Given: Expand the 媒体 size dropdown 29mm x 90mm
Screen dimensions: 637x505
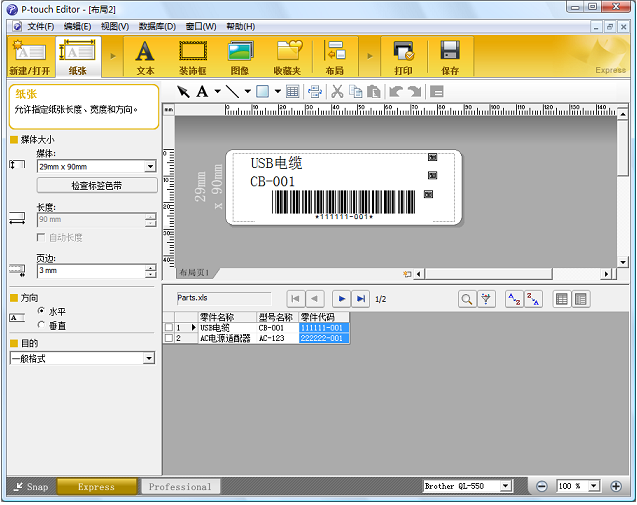Looking at the screenshot, I should (x=150, y=167).
